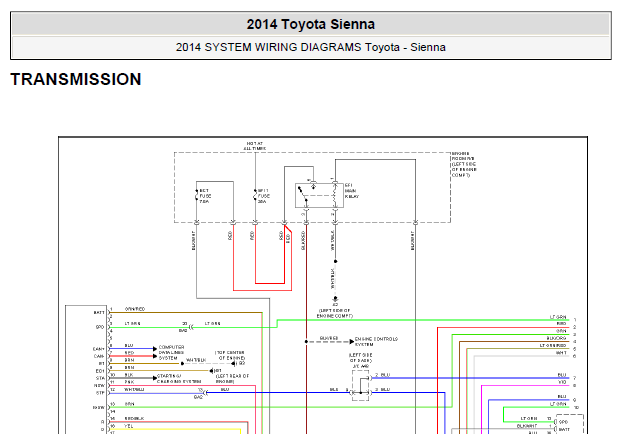Click the WHT wire label at terminal 6

click(561, 353)
